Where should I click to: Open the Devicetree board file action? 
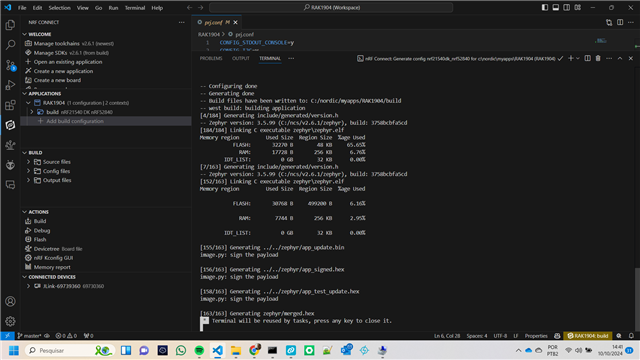(x=58, y=249)
